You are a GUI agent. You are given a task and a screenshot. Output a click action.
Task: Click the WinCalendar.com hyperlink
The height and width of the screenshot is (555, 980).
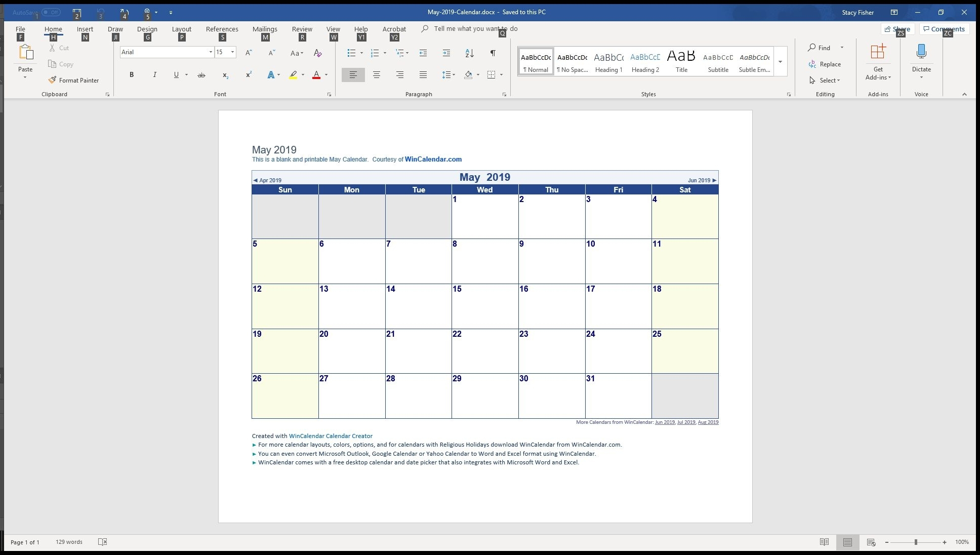click(433, 159)
